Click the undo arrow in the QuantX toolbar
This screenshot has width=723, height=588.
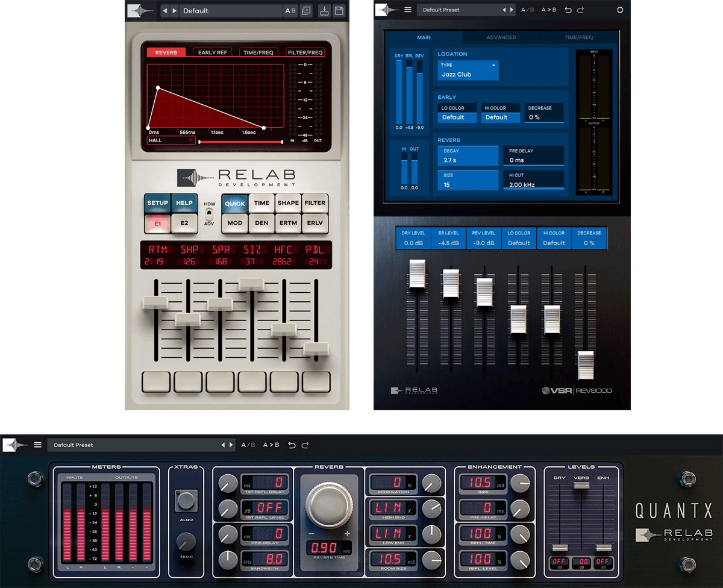tap(292, 445)
